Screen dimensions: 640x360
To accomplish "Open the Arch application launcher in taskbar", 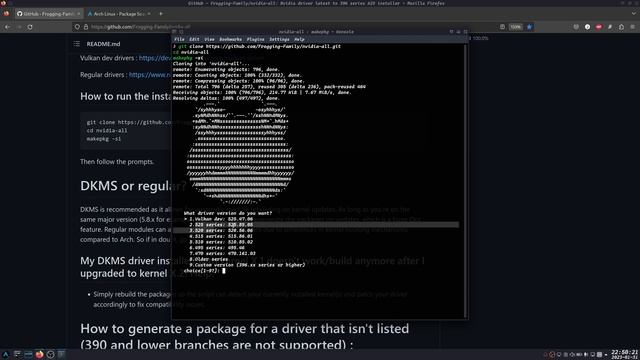I will (5, 354).
